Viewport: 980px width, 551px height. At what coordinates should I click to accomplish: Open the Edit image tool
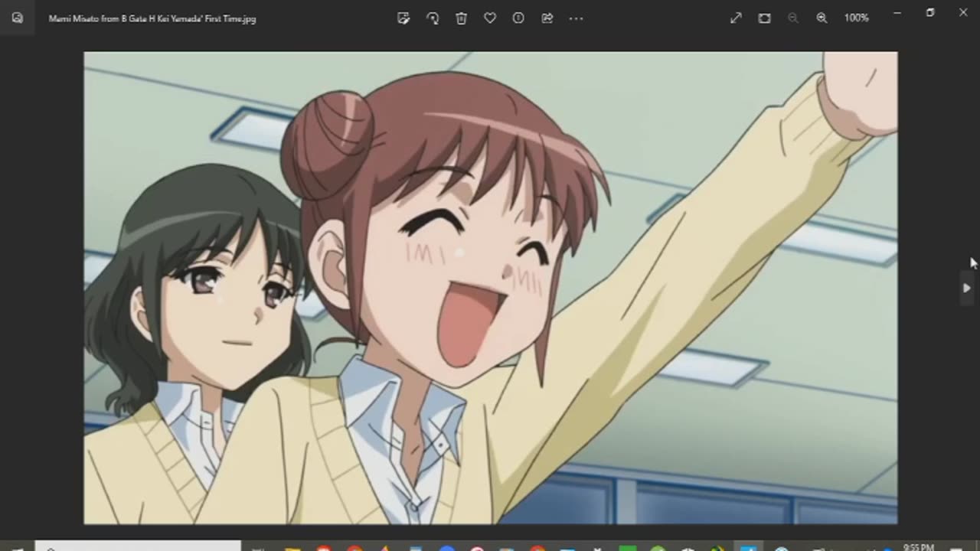403,18
